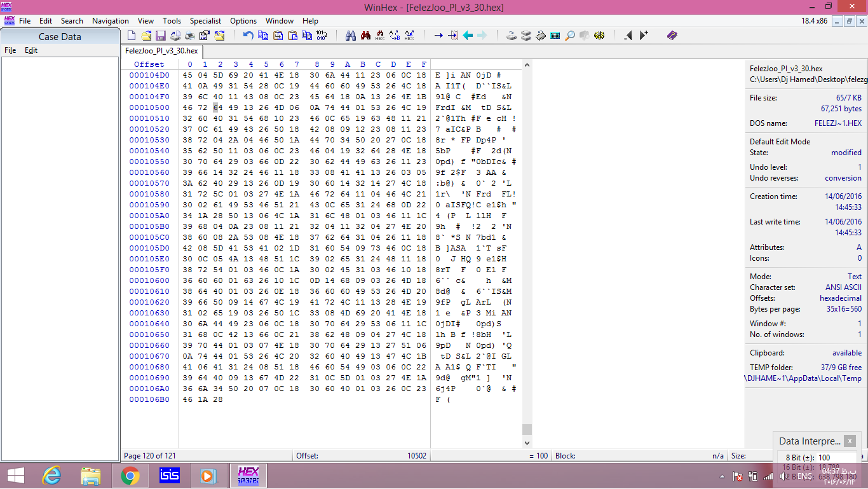
Task: Open RAM chip icon
Action: click(540, 36)
